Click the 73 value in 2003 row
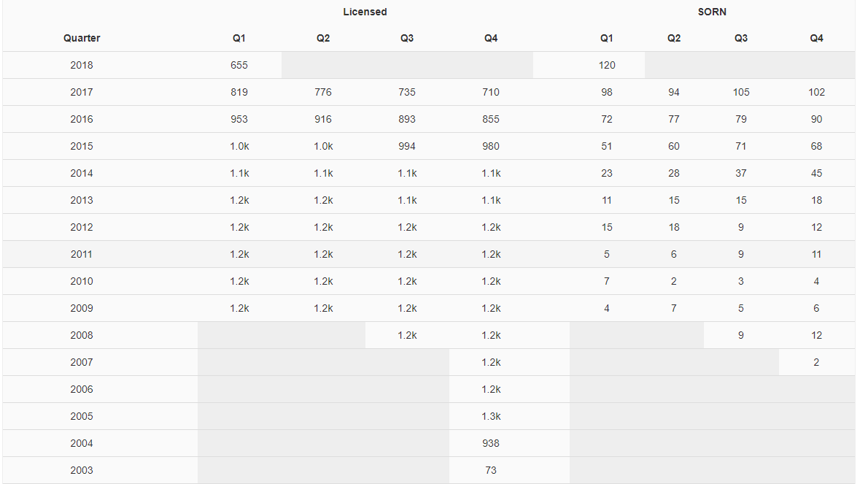This screenshot has height=484, width=868. tap(491, 471)
